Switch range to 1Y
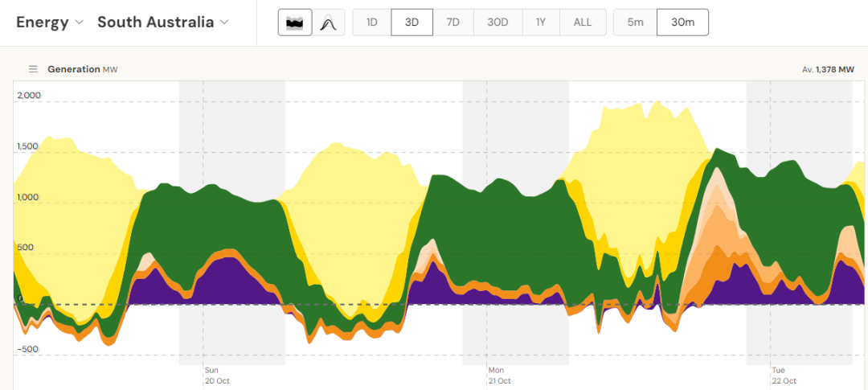This screenshot has width=868, height=390. point(541,23)
